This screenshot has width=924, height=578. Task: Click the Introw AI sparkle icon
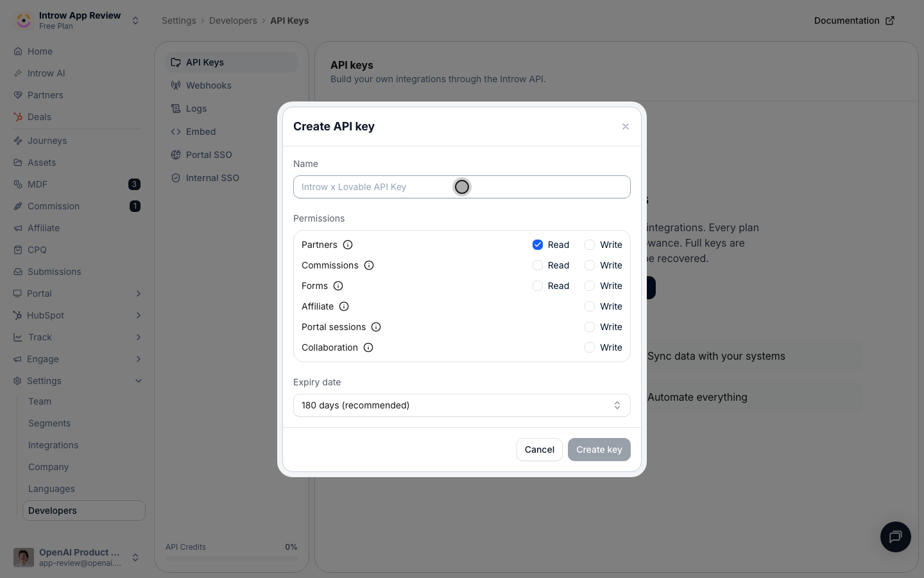18,73
